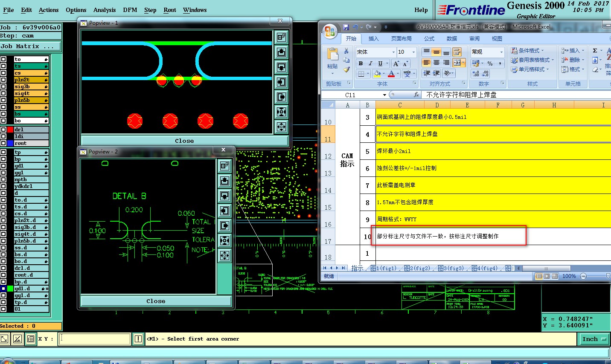
Task: Click the Increase decimal icon
Action: (476, 74)
